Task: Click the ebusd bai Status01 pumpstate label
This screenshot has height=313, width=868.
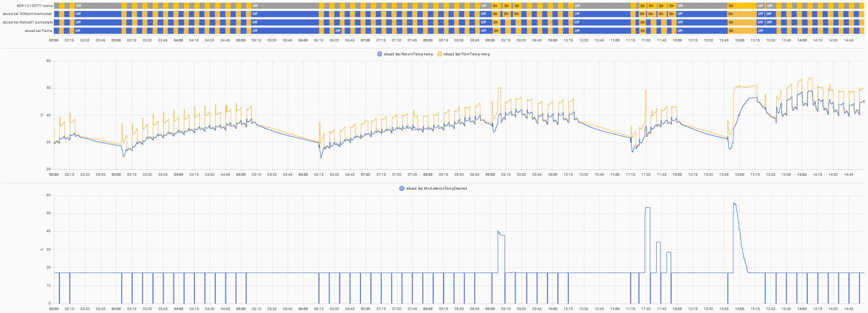Action: point(28,22)
